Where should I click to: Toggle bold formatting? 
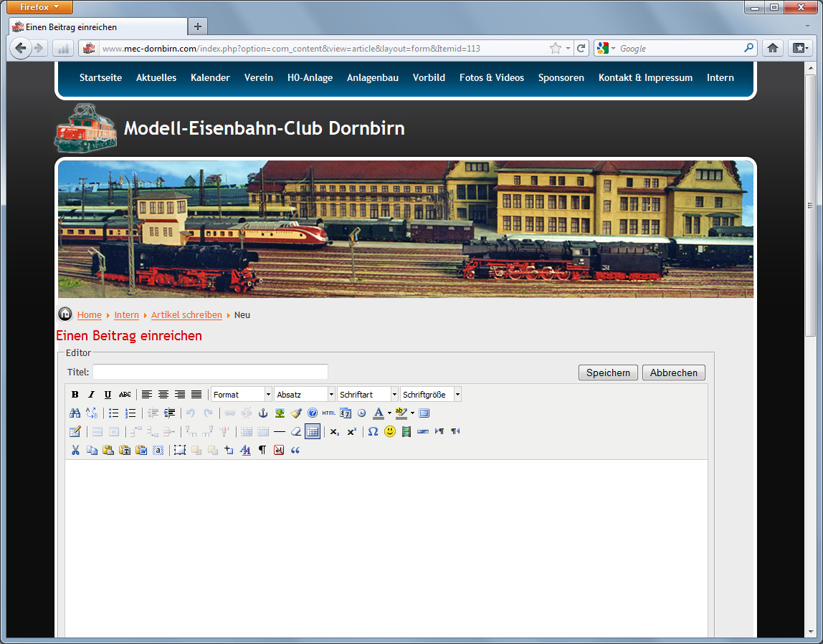[75, 395]
